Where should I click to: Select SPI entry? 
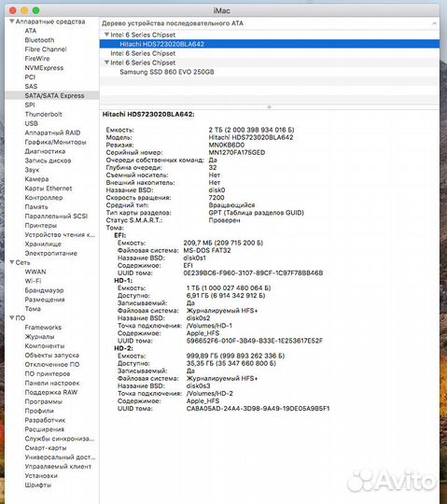[30, 105]
